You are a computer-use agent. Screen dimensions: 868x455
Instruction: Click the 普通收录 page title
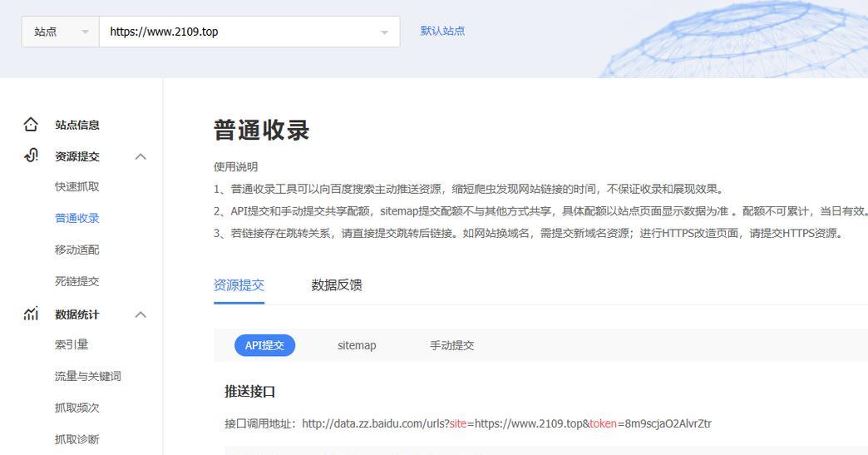(261, 130)
